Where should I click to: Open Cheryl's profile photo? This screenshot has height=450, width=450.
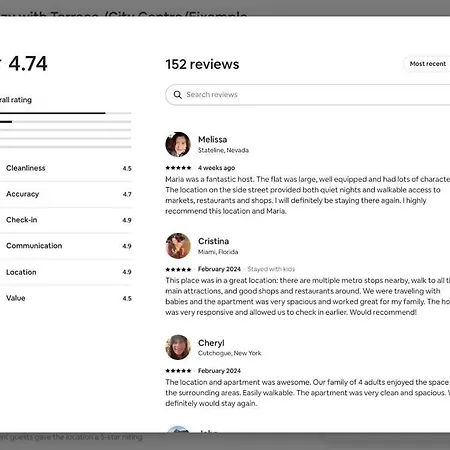178,347
